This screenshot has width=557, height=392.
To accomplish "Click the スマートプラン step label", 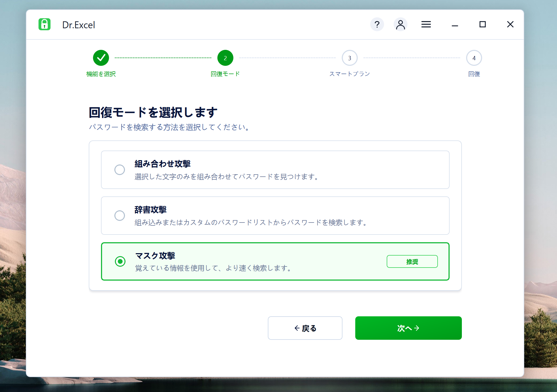I will (x=350, y=74).
